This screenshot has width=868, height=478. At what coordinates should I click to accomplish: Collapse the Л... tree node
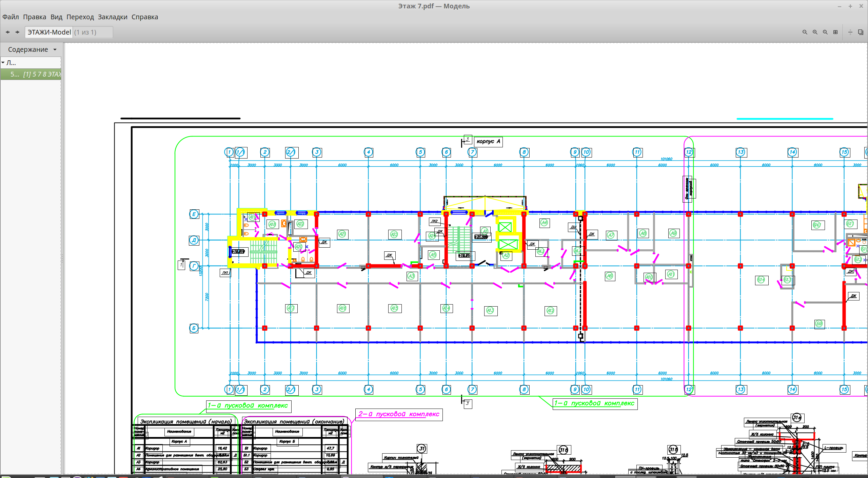[3, 63]
